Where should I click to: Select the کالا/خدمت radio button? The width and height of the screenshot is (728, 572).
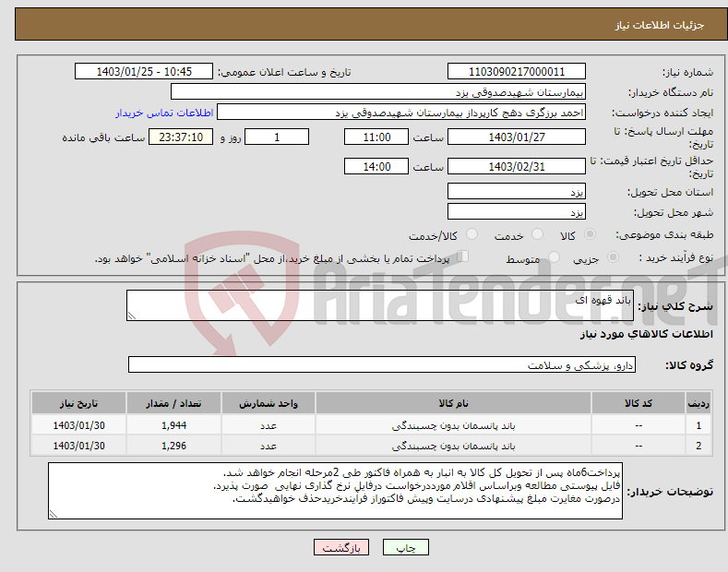click(471, 234)
